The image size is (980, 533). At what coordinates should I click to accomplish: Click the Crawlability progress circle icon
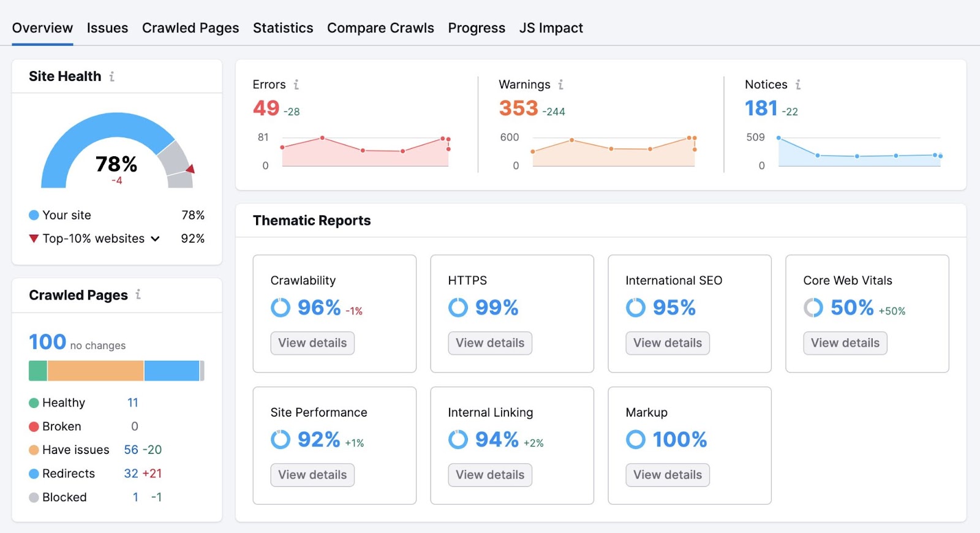point(281,308)
